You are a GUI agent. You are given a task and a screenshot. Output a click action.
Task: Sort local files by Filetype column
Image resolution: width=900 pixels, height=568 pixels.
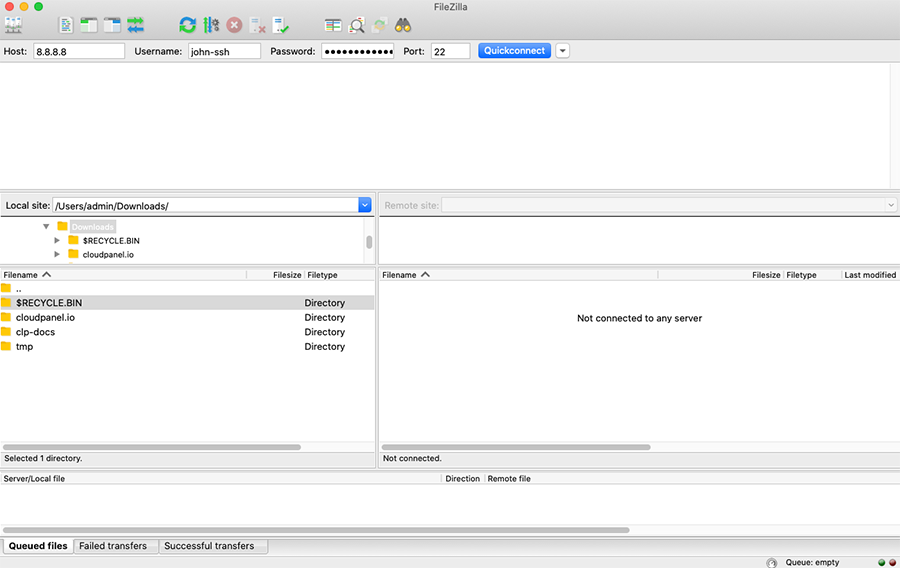(339, 275)
